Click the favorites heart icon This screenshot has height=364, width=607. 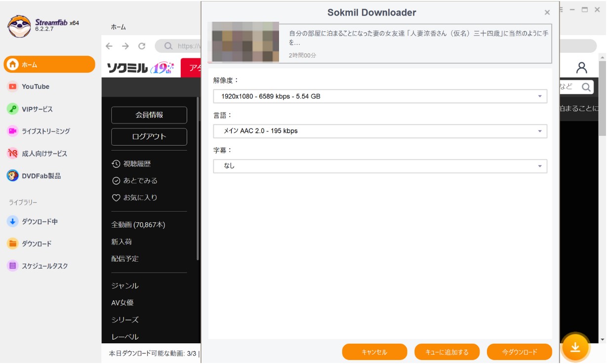click(x=116, y=198)
